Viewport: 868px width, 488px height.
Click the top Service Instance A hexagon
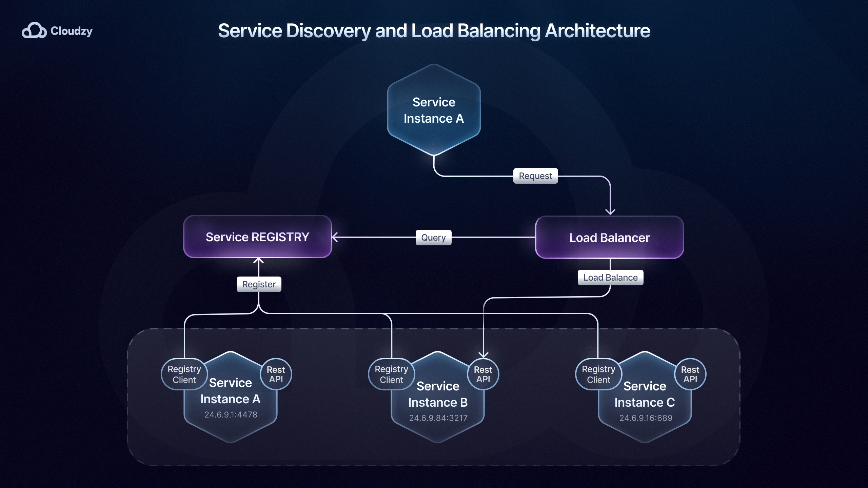pyautogui.click(x=434, y=110)
